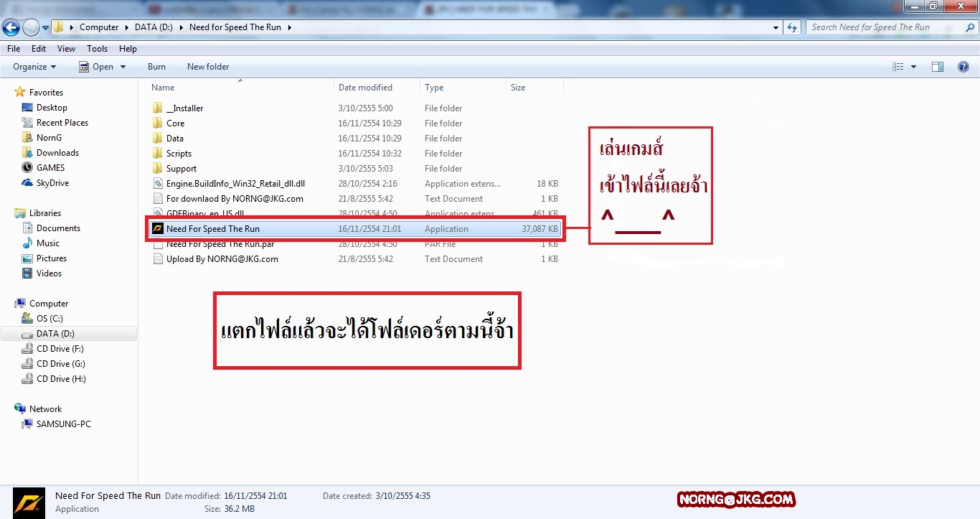Screen dimensions: 980x519
Task: Change the view with the views icon
Action: (898, 67)
